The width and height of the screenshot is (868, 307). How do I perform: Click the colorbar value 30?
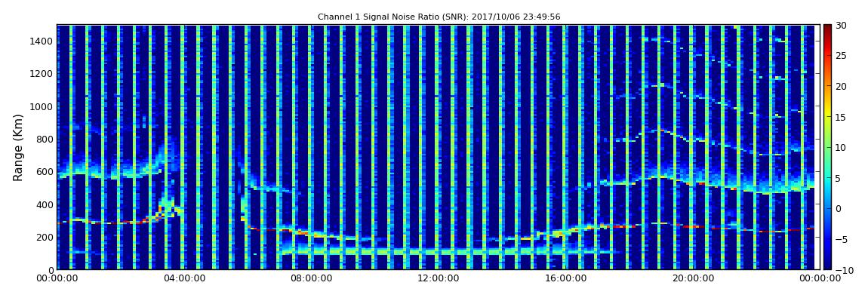click(x=842, y=26)
